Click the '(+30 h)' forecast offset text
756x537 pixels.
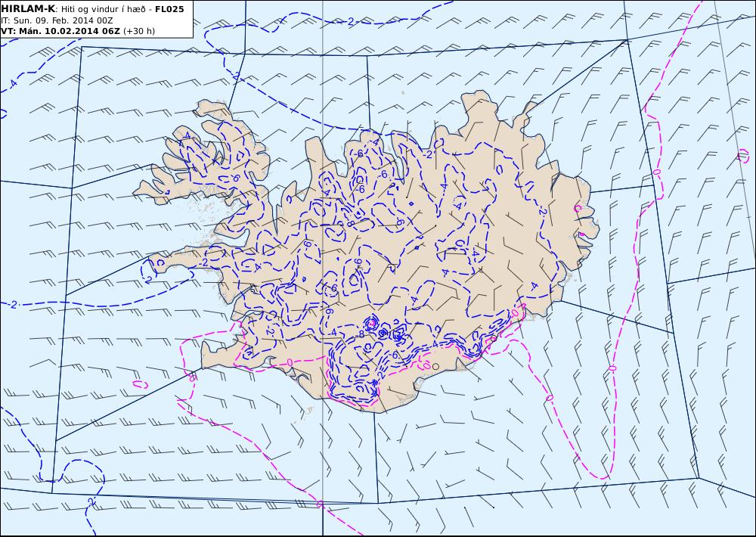(x=139, y=31)
